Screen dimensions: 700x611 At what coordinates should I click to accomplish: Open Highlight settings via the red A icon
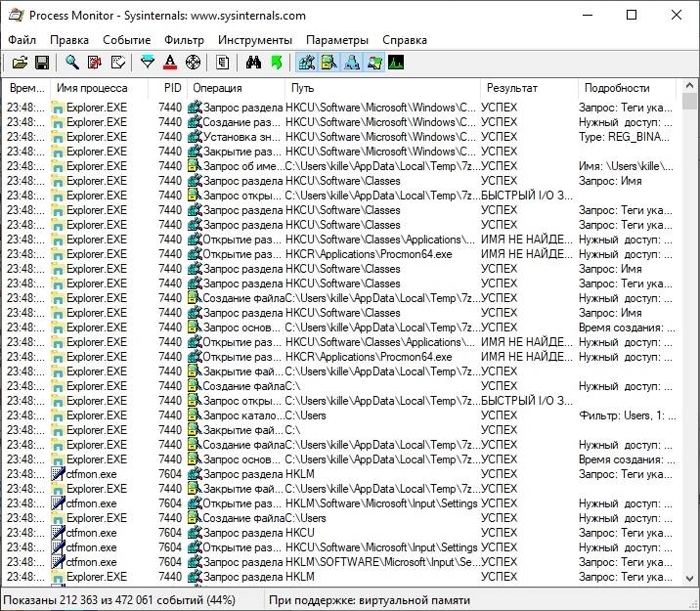pyautogui.click(x=170, y=63)
